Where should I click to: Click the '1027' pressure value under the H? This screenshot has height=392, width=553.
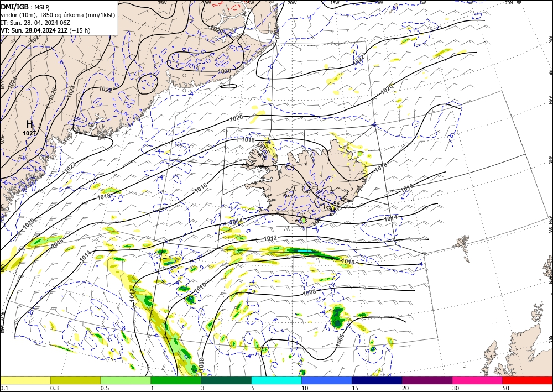pos(30,133)
